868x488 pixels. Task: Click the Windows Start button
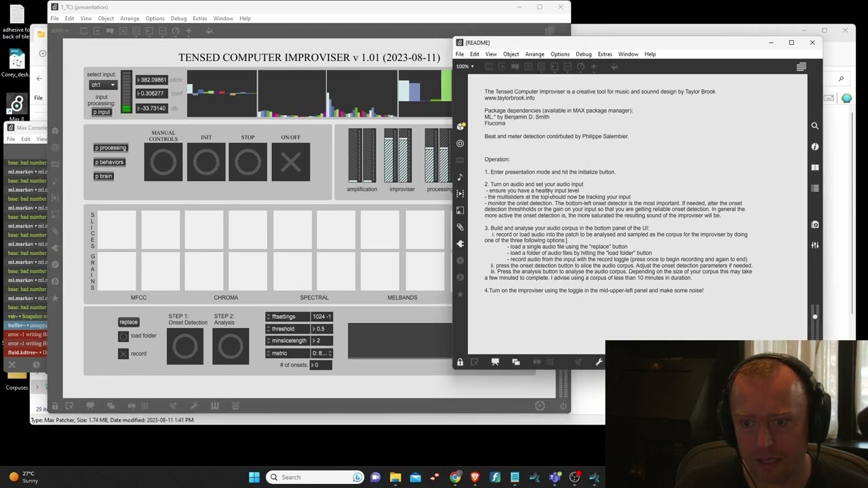pos(254,477)
